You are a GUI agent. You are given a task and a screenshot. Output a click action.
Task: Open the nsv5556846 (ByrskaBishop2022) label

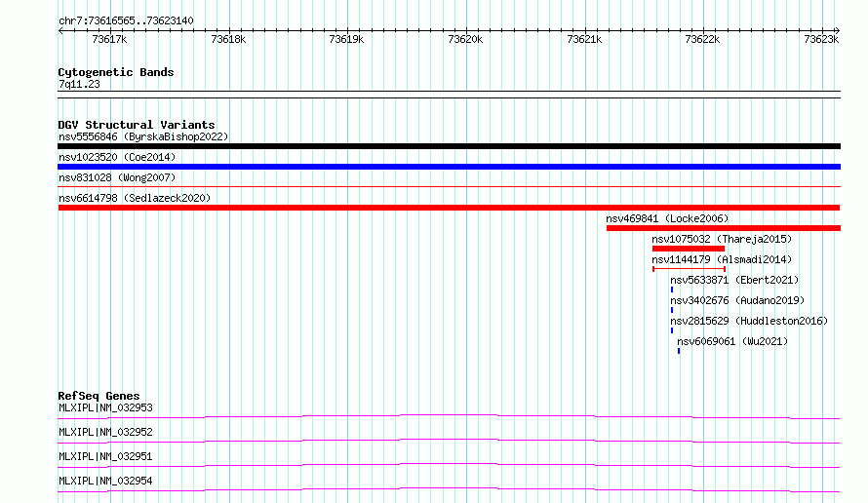point(143,136)
